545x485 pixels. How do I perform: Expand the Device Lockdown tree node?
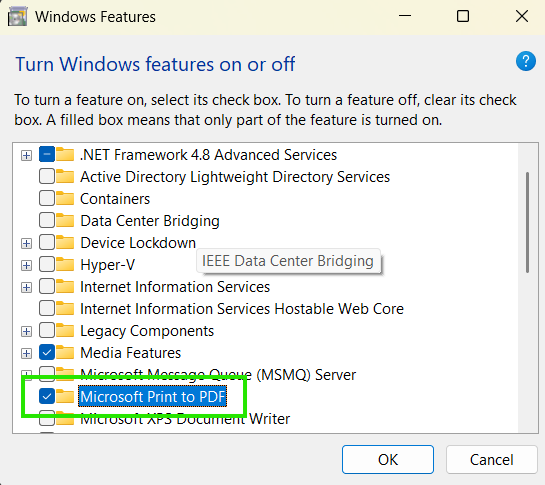(x=26, y=243)
